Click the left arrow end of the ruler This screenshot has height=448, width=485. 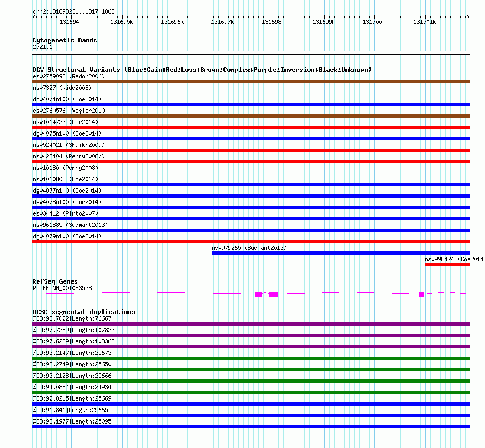[x=34, y=17]
